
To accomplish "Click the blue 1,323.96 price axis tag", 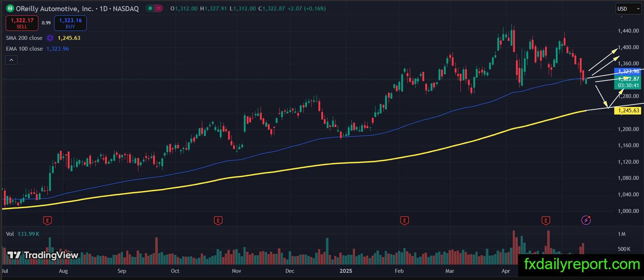I will [628, 71].
